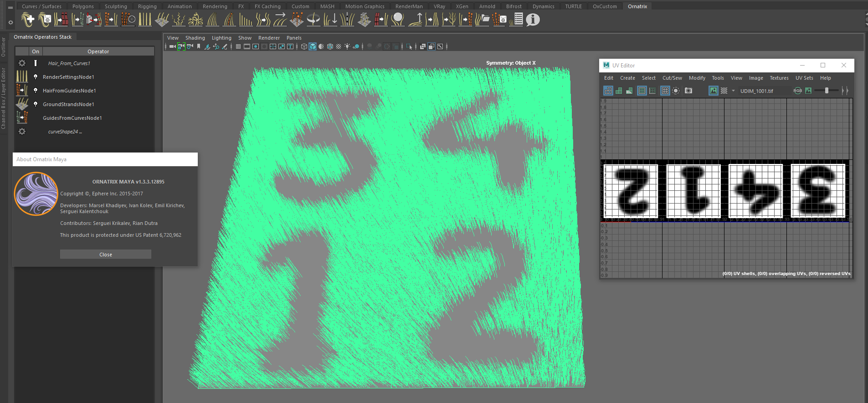Click the Ornatrix info icon on shelf
Viewport: 868px width, 403px height.
pos(533,20)
